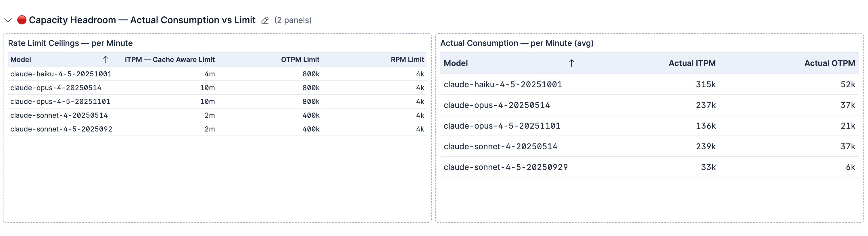Click the 2m ITPM limit for claude-sonnet-4-20250514

coord(210,115)
